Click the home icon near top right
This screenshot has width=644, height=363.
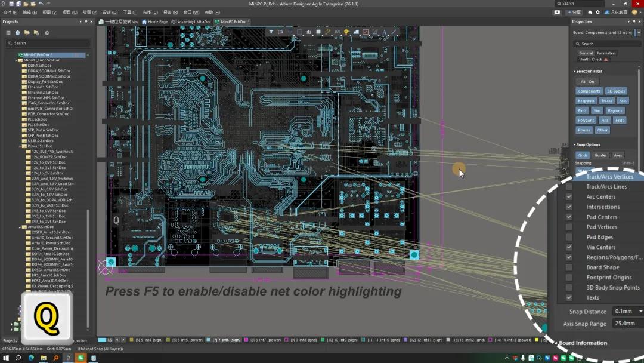click(590, 13)
